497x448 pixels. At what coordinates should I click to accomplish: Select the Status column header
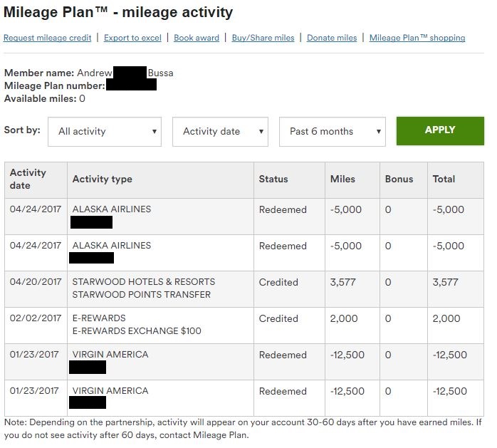coord(273,179)
